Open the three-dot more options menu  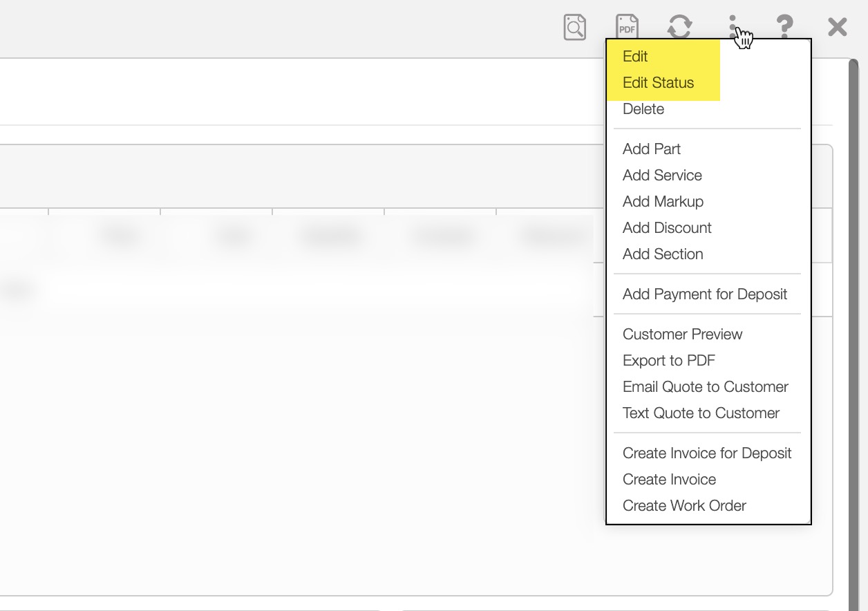pos(733,26)
